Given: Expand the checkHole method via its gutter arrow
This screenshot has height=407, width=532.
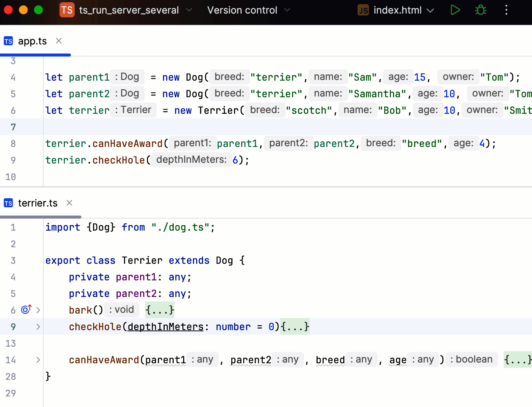Looking at the screenshot, I should coord(38,327).
